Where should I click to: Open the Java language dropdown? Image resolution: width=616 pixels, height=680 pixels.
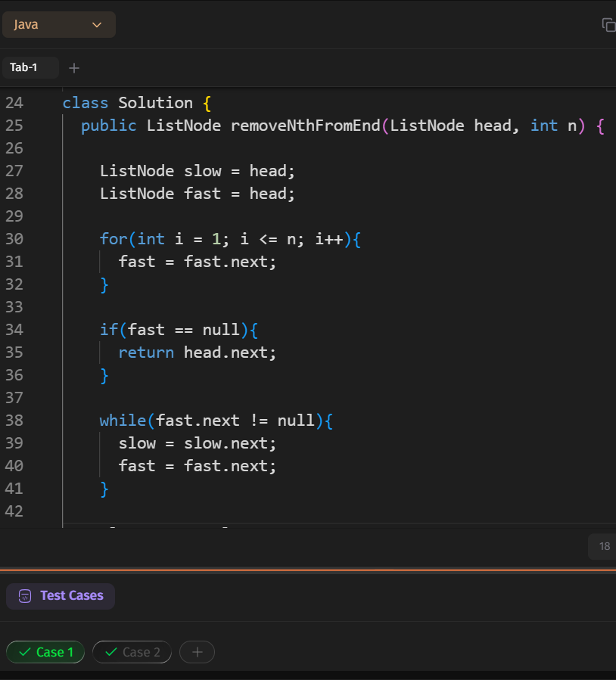coord(59,25)
